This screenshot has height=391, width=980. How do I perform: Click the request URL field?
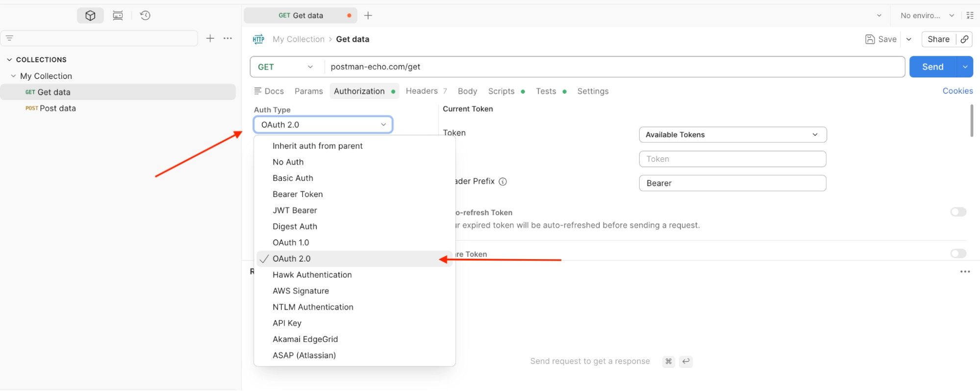pyautogui.click(x=615, y=67)
